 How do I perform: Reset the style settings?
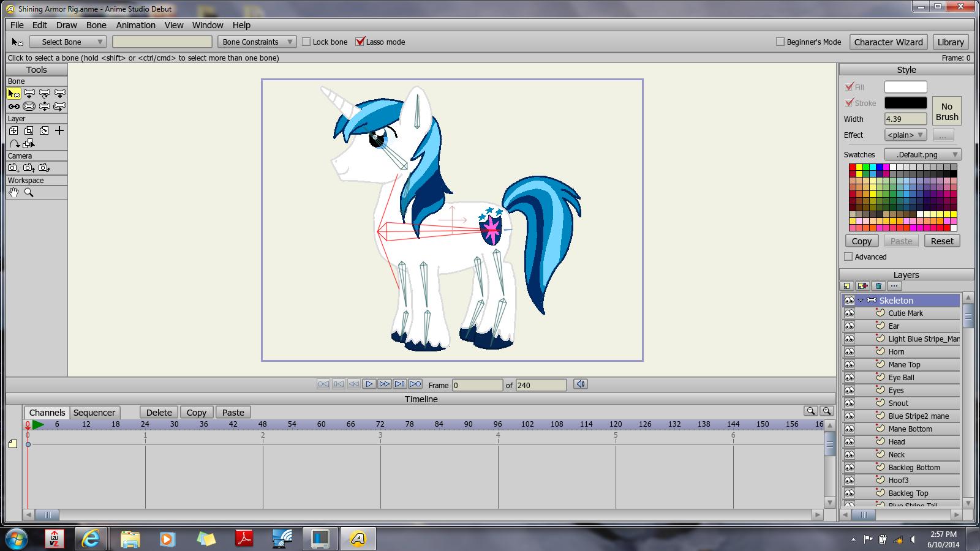tap(941, 241)
